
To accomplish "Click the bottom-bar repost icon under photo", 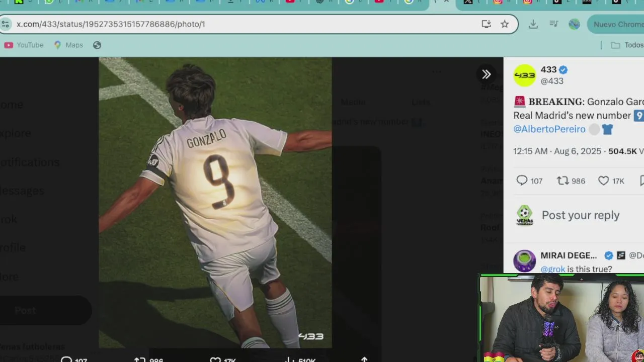I will pyautogui.click(x=140, y=359).
